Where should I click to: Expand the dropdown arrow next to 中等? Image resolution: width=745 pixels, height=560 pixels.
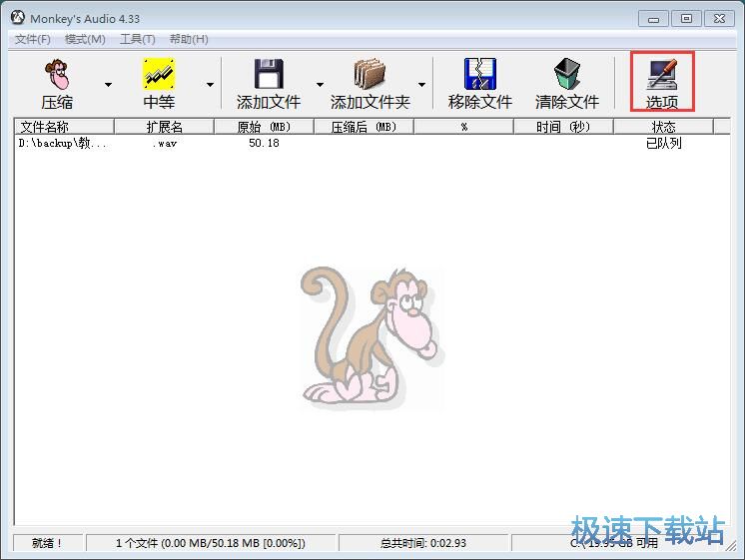click(210, 85)
